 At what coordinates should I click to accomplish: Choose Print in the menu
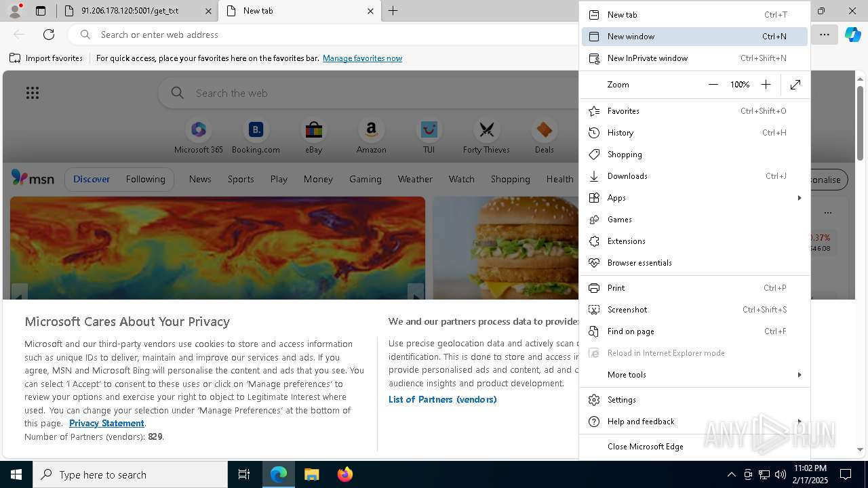click(x=694, y=288)
